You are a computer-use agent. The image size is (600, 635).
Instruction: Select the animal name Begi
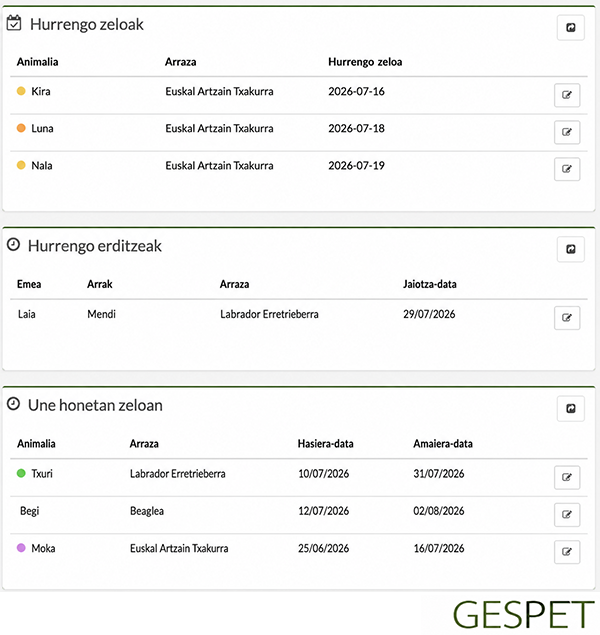pyautogui.click(x=30, y=511)
